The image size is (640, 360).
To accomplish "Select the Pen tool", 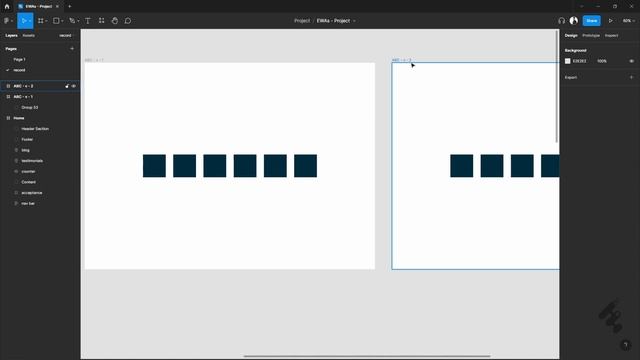I will point(72,21).
